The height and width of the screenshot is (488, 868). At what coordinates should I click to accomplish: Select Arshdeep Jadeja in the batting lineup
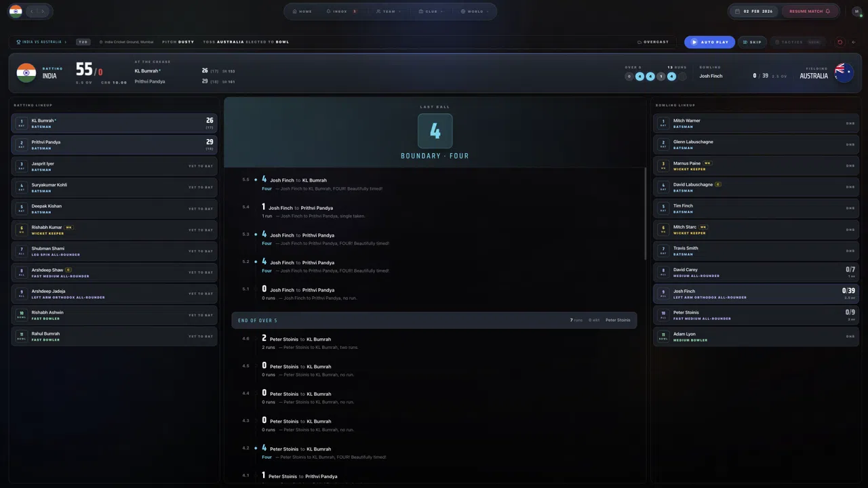[115, 293]
